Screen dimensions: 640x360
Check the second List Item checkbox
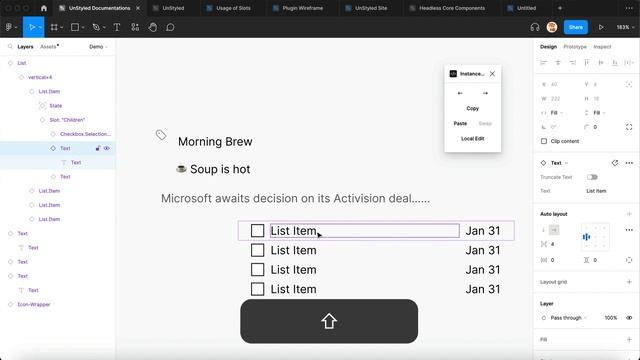258,250
